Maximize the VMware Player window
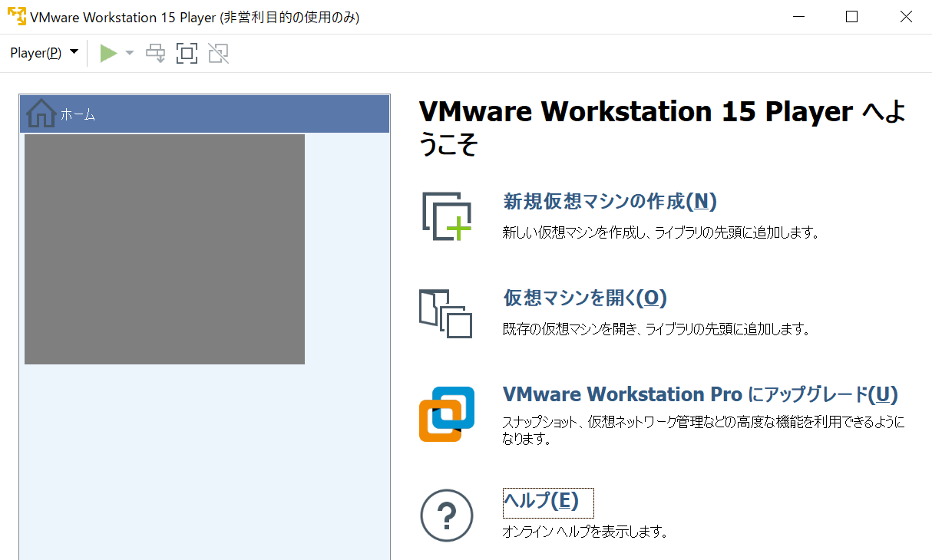Image resolution: width=932 pixels, height=560 pixels. tap(851, 17)
